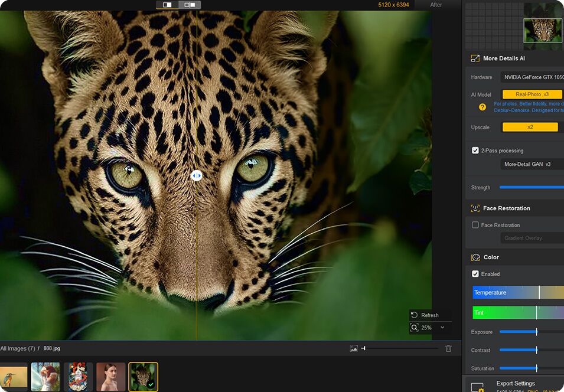Select the woman portrait thumbnail
This screenshot has height=392, width=564.
[110, 377]
